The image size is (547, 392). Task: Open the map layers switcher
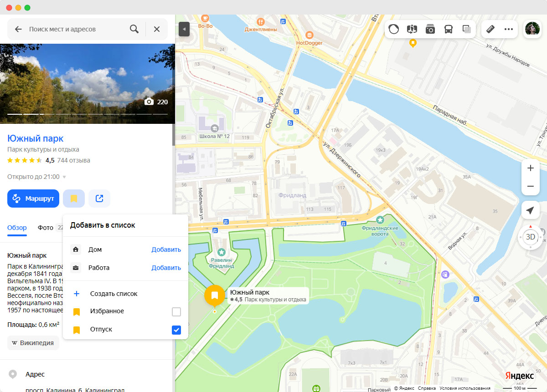click(x=466, y=29)
